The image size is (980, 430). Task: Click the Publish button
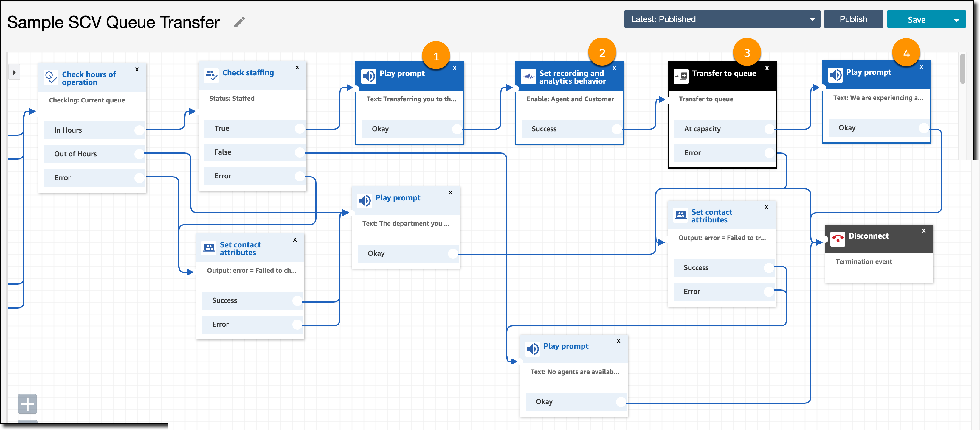853,19
